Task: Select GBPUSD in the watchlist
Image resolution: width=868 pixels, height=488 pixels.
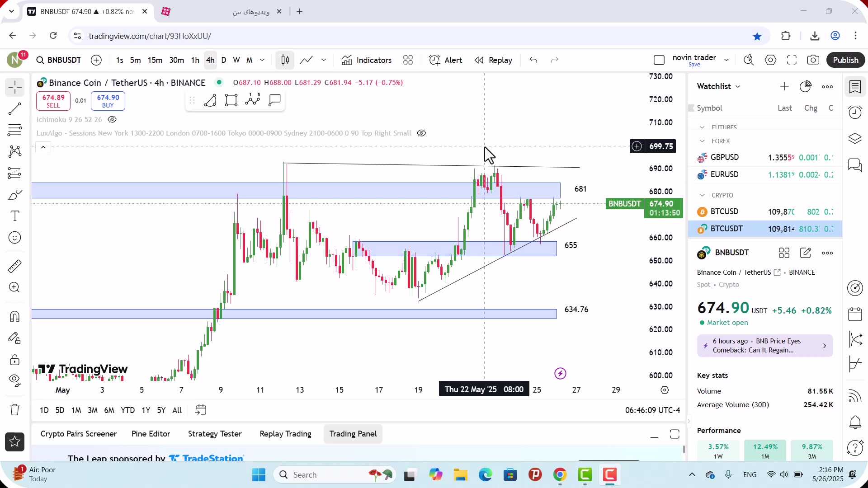Action: click(x=765, y=158)
